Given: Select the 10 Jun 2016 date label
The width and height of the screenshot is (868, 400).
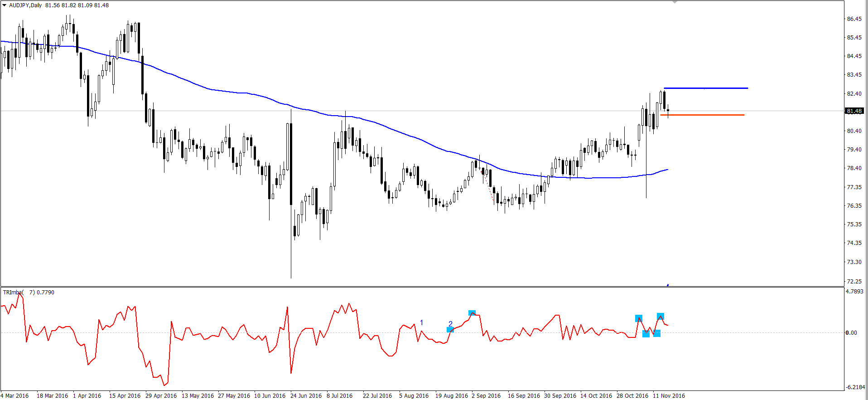Looking at the screenshot, I should (x=270, y=396).
